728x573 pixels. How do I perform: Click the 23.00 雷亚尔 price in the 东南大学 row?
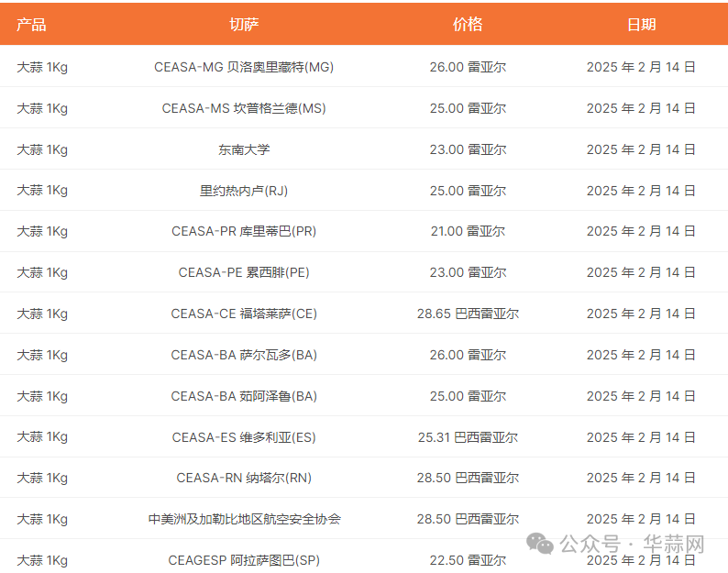coord(468,150)
